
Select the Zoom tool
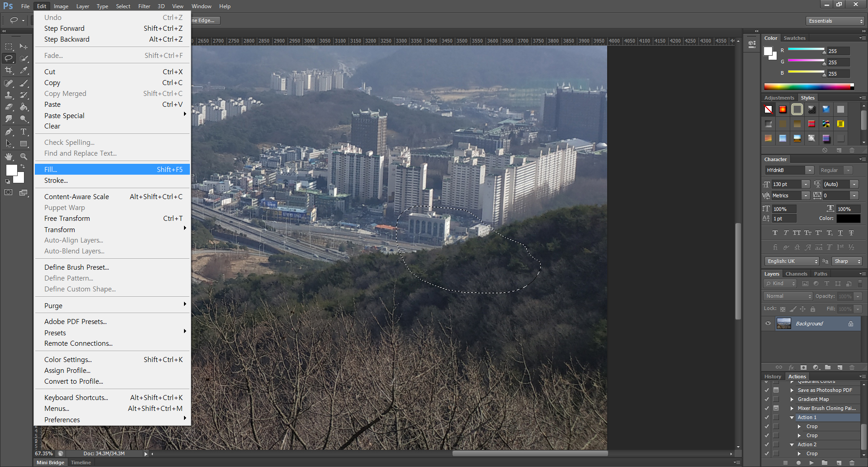click(x=24, y=157)
